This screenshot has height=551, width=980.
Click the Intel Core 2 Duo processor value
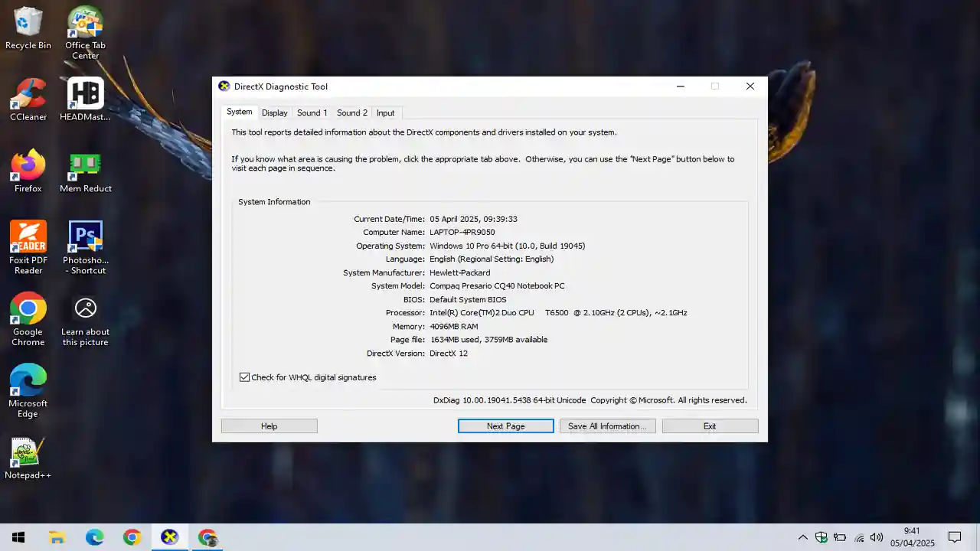tap(558, 312)
